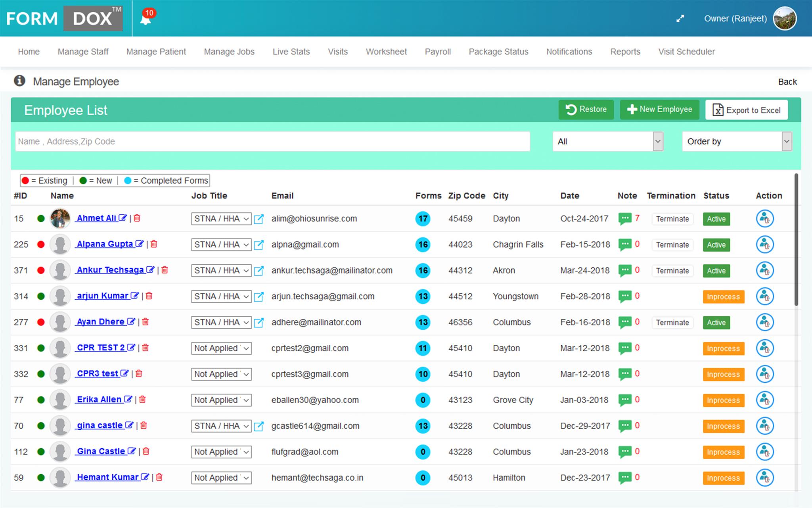Toggle the blue Completed Forms indicator
Screen dimensions: 812x508
(127, 180)
